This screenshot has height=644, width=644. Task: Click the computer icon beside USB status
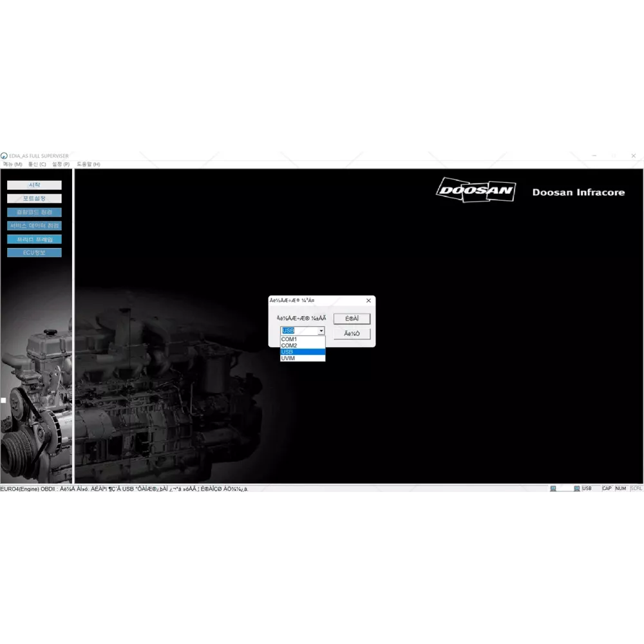577,489
